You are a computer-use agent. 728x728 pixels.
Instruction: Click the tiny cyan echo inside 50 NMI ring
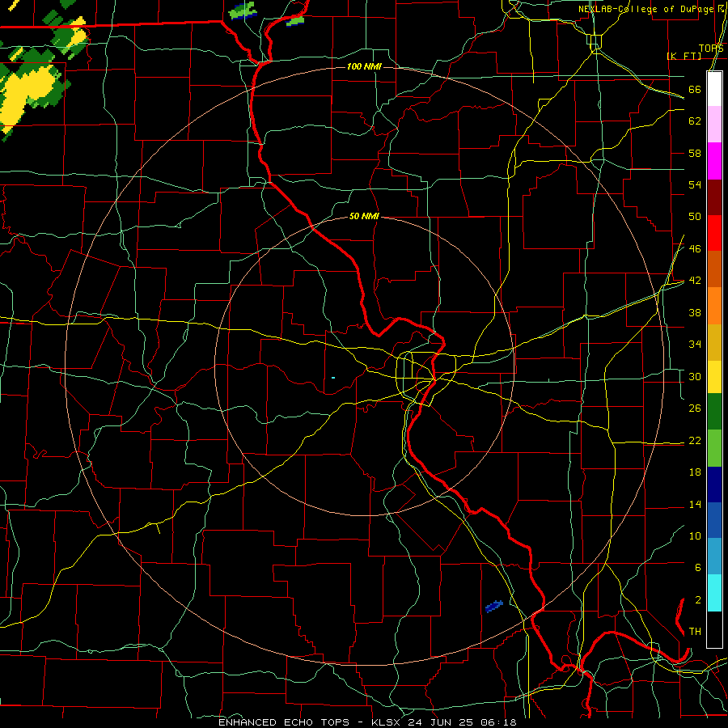point(333,378)
